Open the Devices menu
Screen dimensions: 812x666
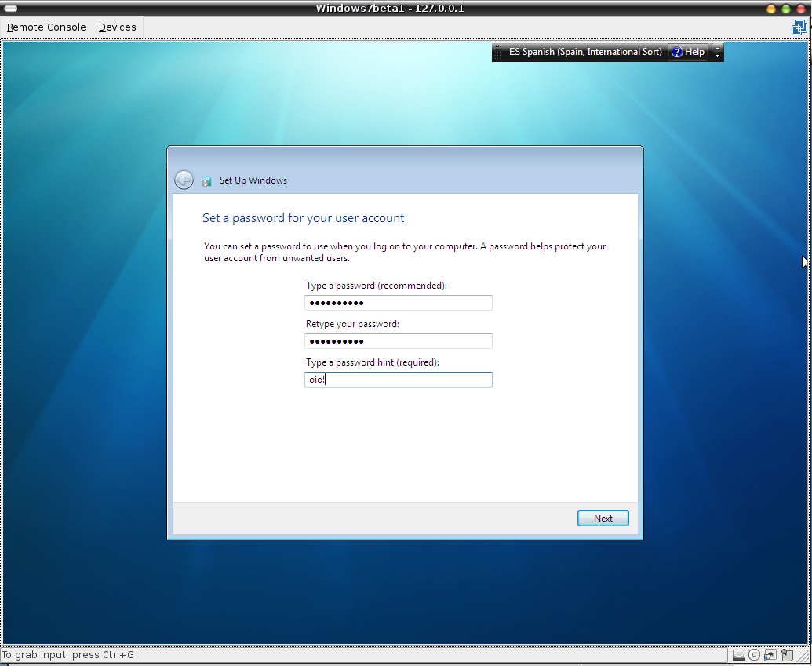(x=118, y=27)
